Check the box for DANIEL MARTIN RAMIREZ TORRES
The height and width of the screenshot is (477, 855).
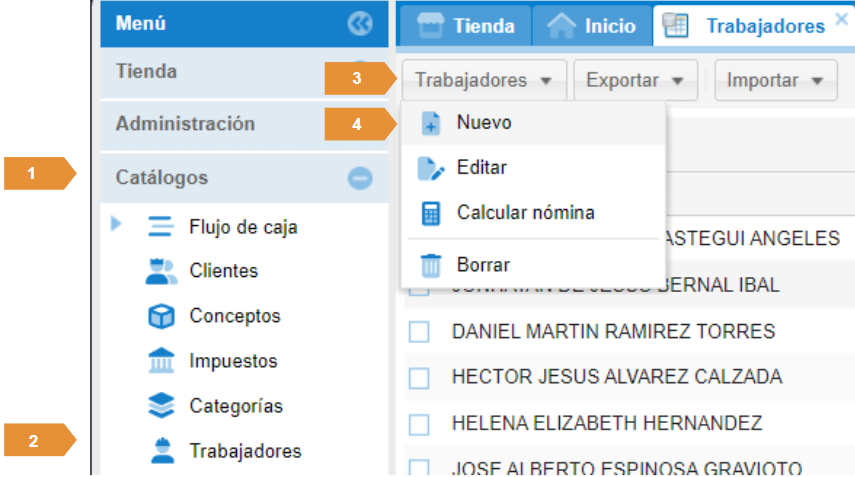(x=419, y=332)
